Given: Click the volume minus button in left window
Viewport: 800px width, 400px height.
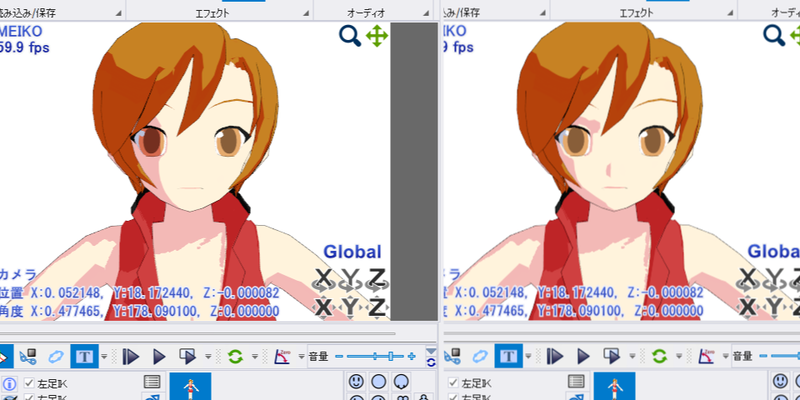Looking at the screenshot, I should (339, 356).
